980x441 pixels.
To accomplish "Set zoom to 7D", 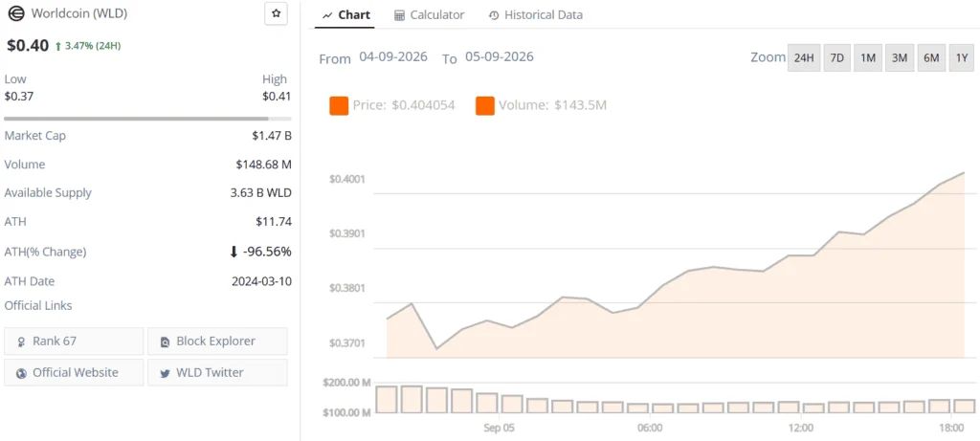I will click(836, 58).
